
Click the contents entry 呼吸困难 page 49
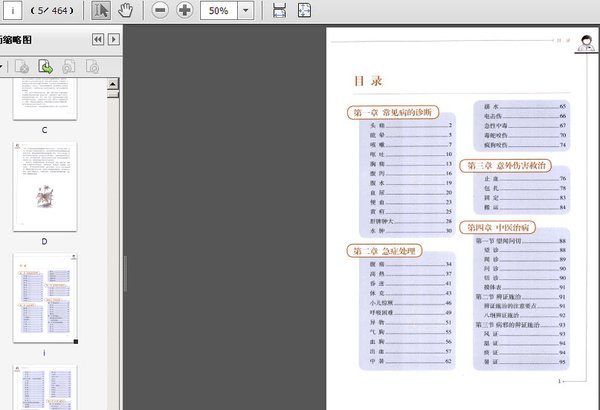411,312
